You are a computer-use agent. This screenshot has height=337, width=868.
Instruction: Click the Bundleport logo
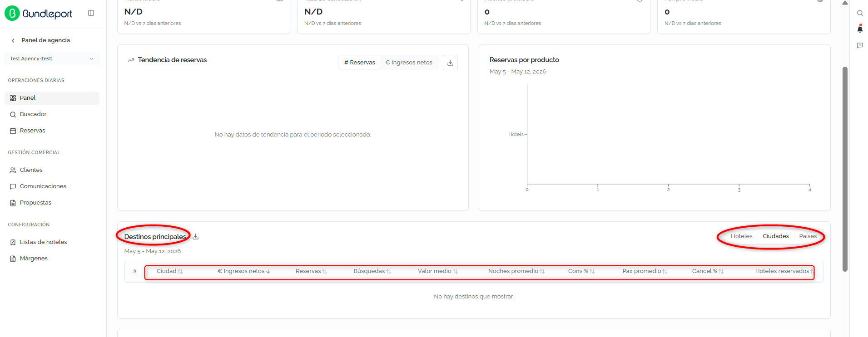coord(38,14)
